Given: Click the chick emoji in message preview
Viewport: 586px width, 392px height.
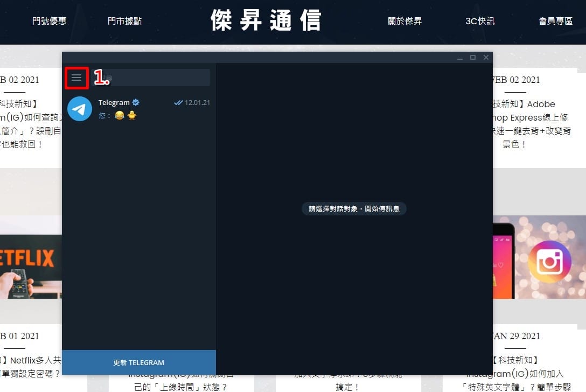Looking at the screenshot, I should coord(131,115).
